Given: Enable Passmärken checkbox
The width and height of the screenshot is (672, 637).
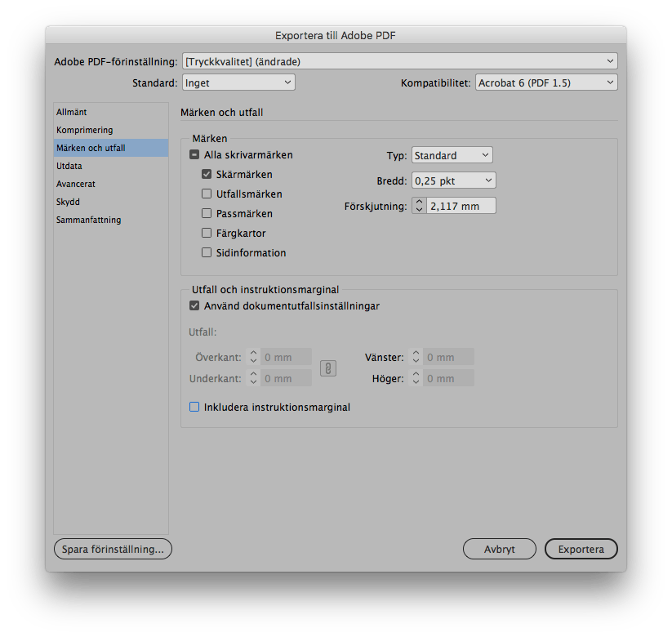Looking at the screenshot, I should (207, 213).
